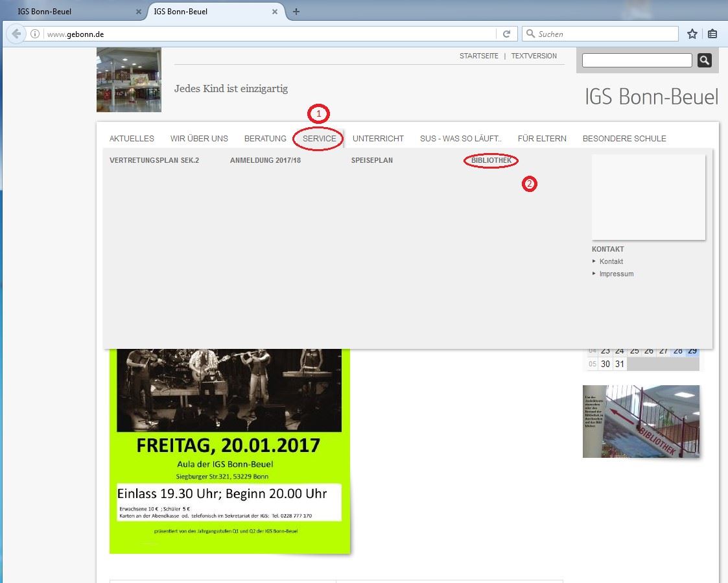Open the bookmarks list icon
Screen dimensions: 728x583
712,34
